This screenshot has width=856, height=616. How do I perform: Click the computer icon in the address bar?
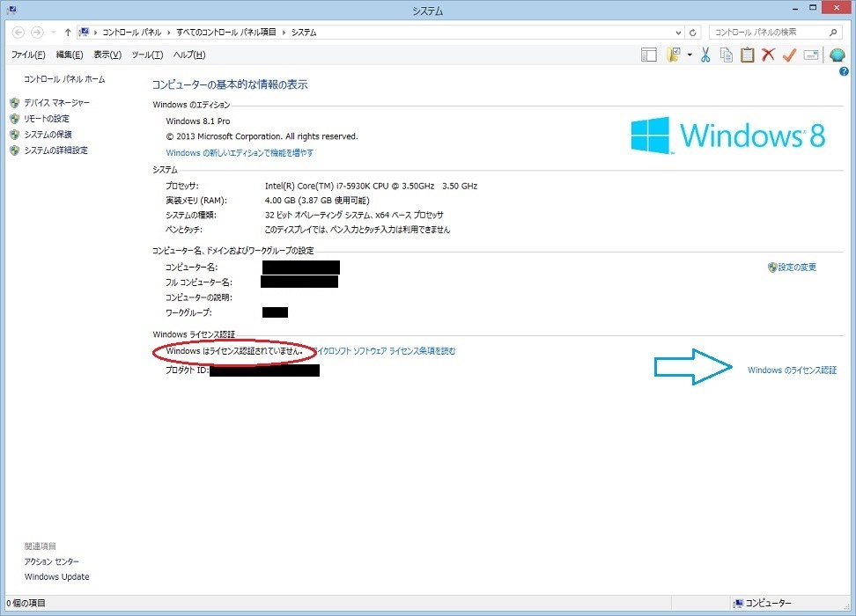point(84,33)
